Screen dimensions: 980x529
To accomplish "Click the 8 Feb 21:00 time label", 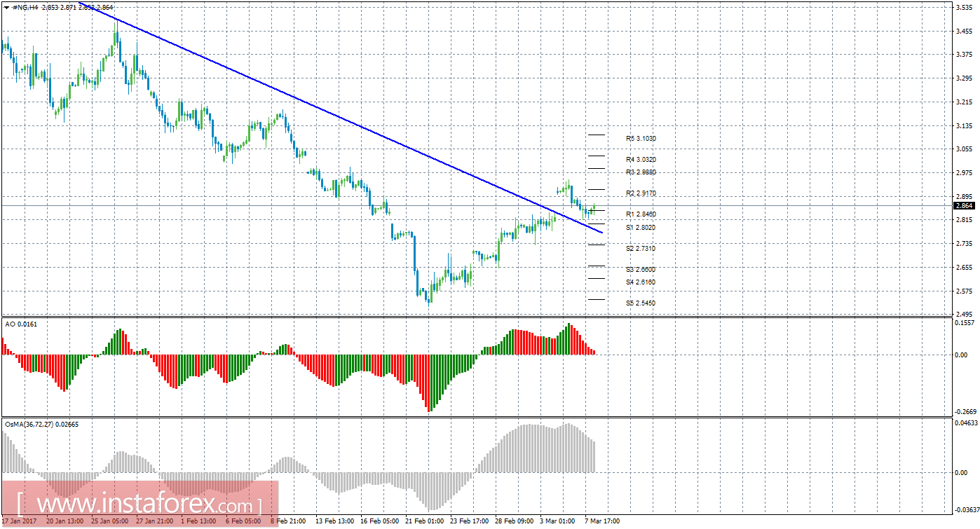I will (289, 521).
